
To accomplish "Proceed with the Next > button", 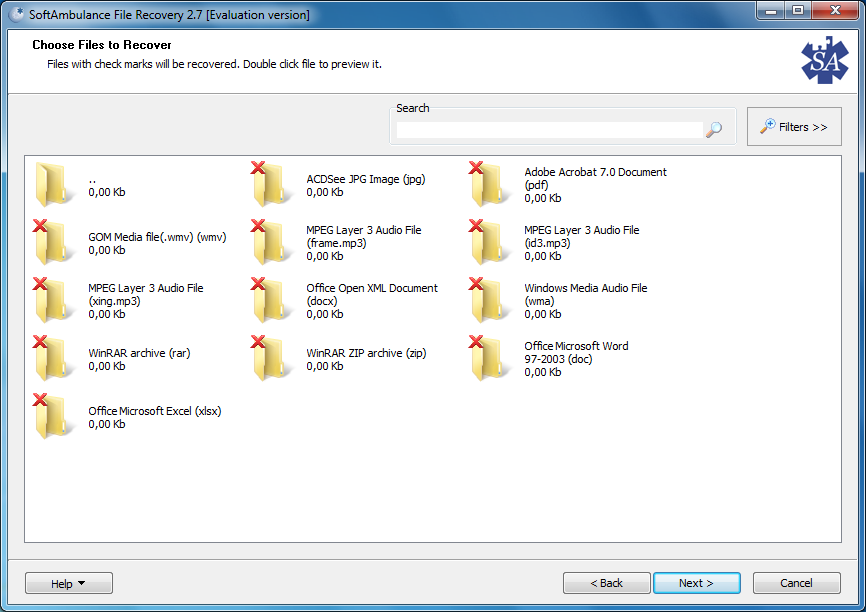I will pyautogui.click(x=696, y=583).
